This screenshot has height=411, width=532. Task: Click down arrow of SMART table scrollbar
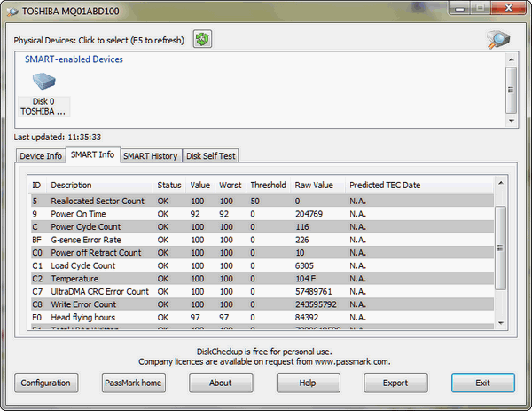(x=501, y=323)
